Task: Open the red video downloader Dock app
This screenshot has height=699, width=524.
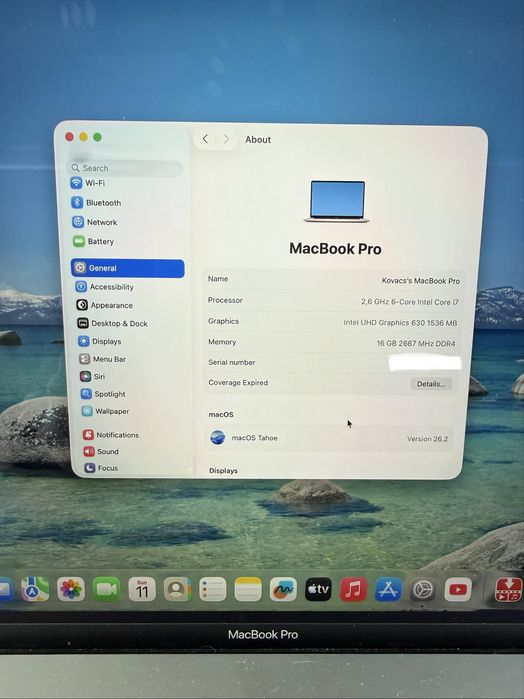Action: [509, 589]
